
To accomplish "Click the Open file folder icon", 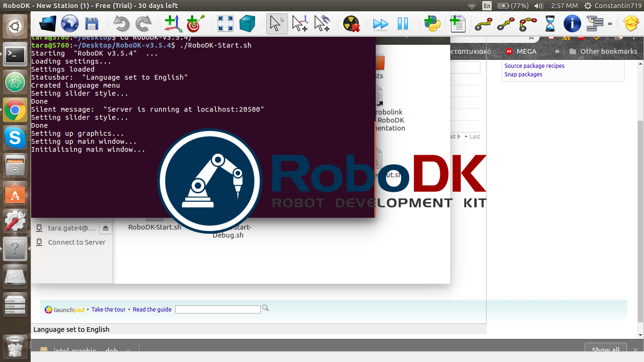I will [48, 23].
